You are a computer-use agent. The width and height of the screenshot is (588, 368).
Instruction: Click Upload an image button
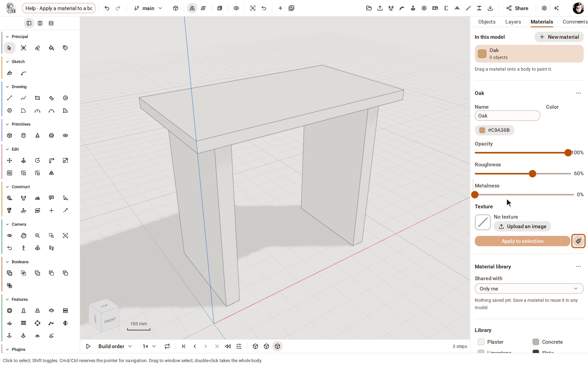(522, 226)
